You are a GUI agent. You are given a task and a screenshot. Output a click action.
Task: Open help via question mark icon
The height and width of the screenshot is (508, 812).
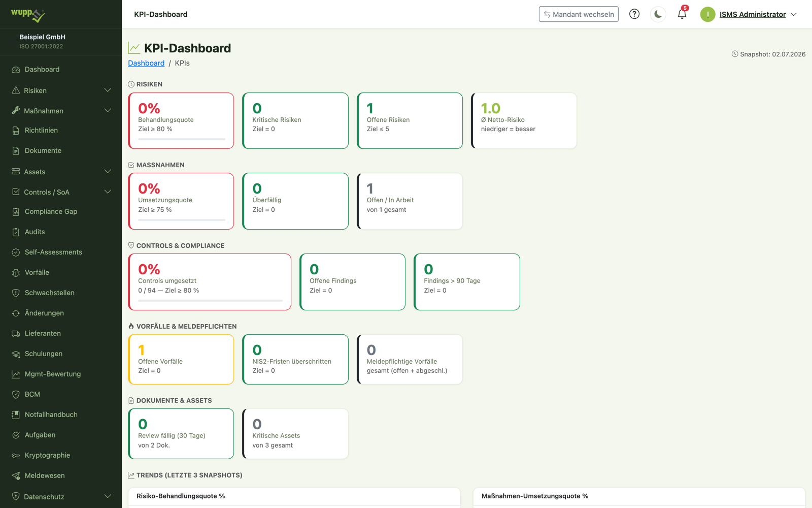pos(634,14)
